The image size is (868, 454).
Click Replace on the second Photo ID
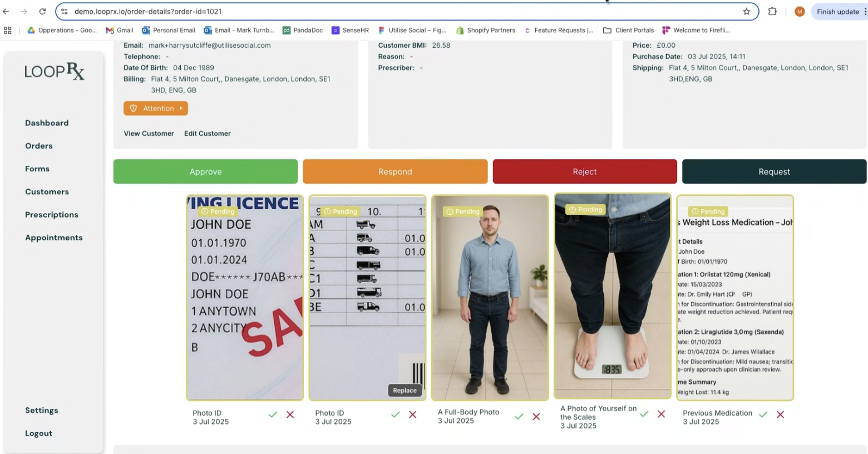click(405, 391)
